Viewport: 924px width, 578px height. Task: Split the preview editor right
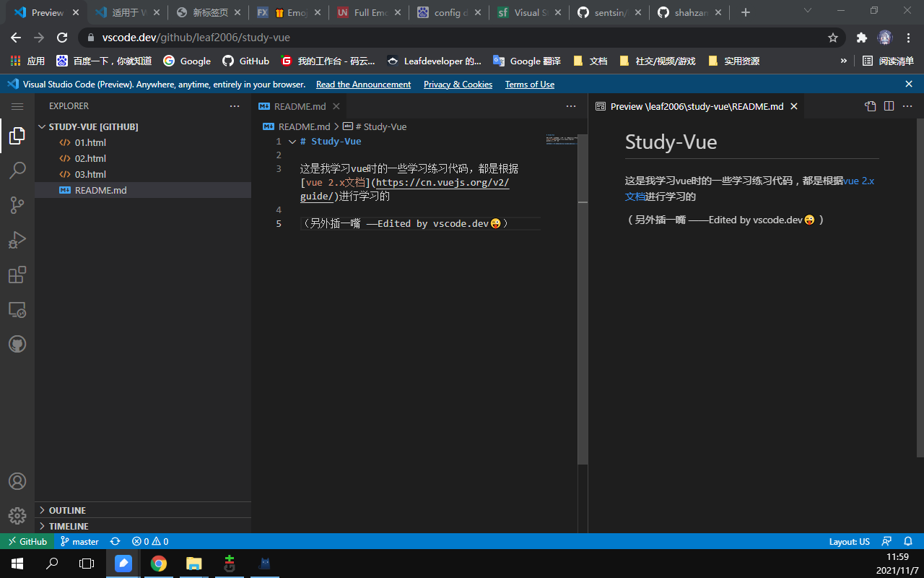pyautogui.click(x=889, y=106)
